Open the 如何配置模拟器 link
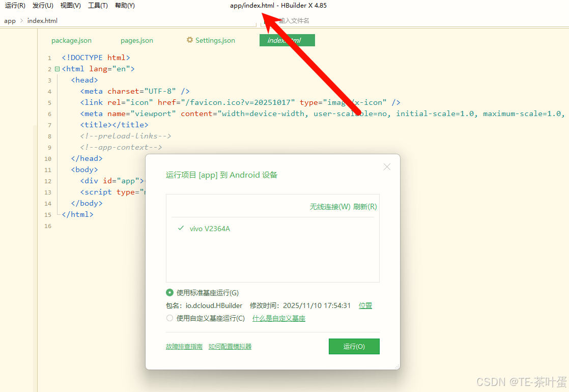 (x=230, y=347)
